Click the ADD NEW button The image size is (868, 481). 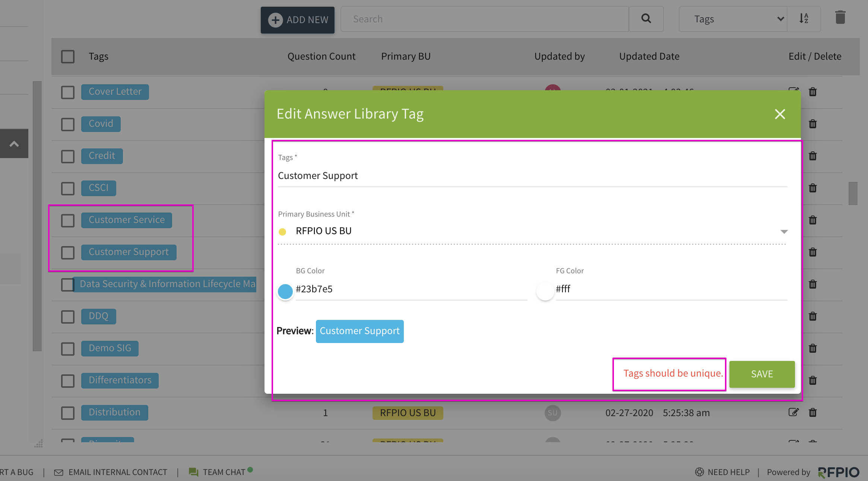click(x=297, y=20)
